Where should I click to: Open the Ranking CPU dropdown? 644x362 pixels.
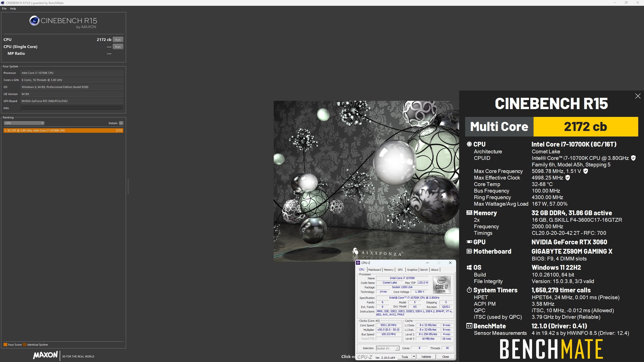(24, 123)
